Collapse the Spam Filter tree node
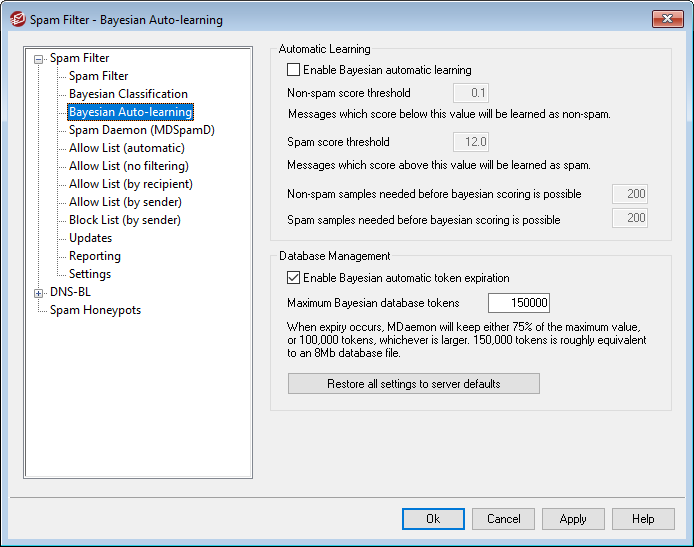 coord(39,58)
